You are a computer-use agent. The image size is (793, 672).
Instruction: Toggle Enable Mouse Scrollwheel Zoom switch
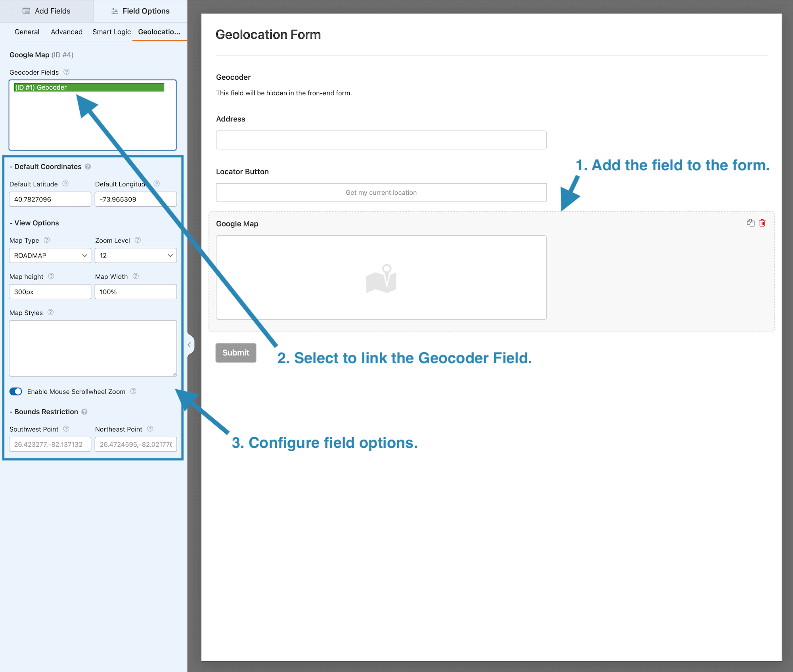(x=16, y=392)
